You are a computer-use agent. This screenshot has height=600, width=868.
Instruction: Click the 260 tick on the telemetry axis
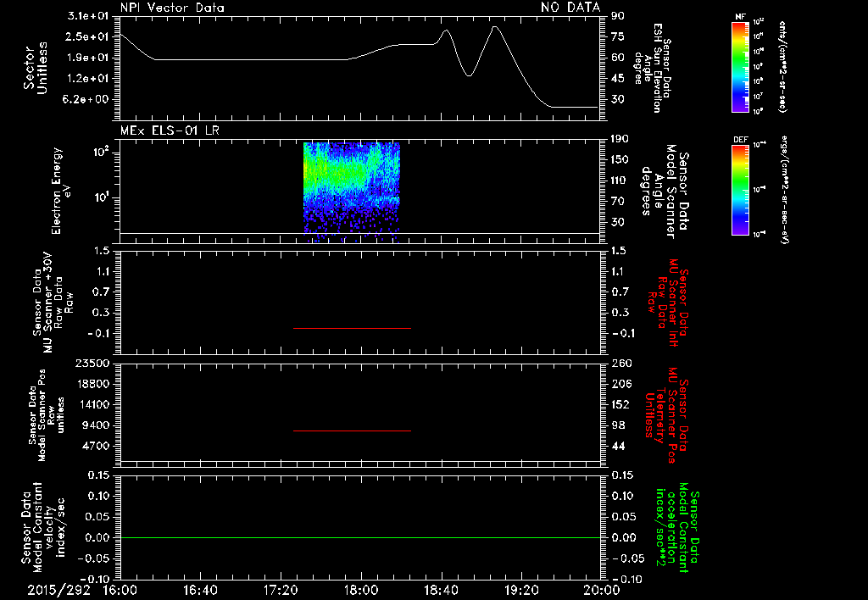[620, 363]
